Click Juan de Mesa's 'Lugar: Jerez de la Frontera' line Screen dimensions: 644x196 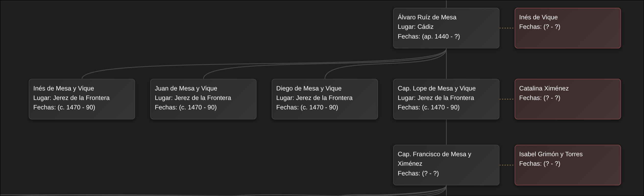point(193,98)
